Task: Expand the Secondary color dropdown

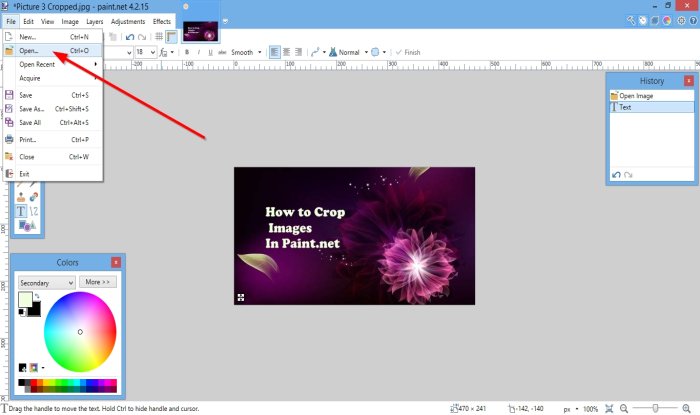Action: 70,283
